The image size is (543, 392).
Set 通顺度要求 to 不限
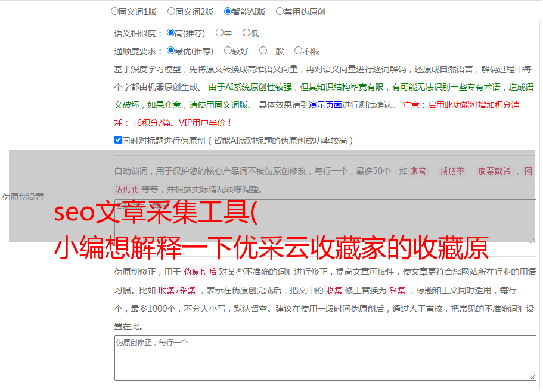pos(298,51)
